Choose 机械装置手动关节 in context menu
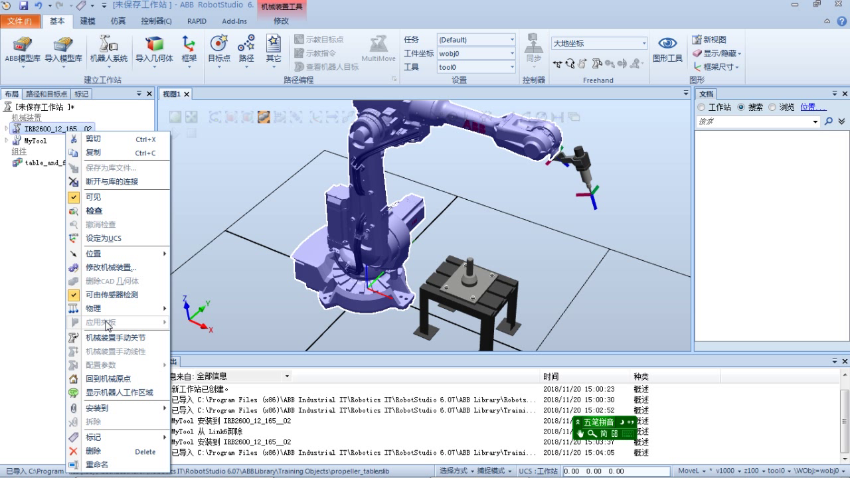850x478 pixels. pos(118,338)
